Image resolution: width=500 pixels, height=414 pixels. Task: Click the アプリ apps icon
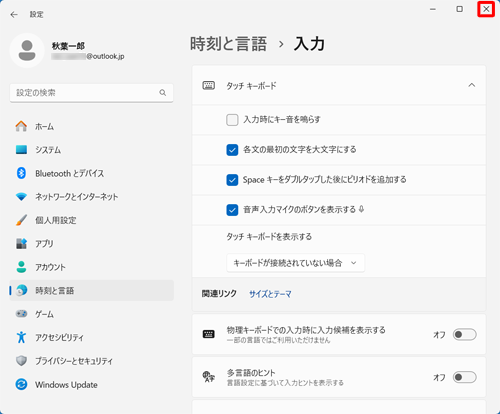click(x=21, y=243)
